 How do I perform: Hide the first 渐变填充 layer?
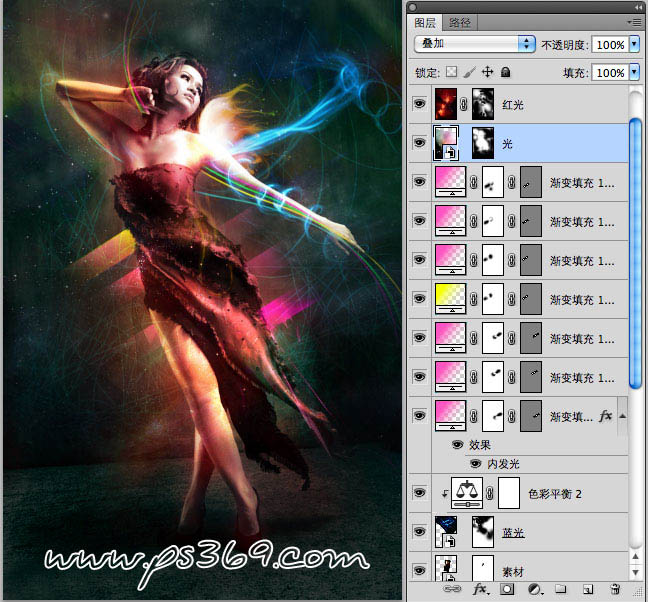[419, 181]
